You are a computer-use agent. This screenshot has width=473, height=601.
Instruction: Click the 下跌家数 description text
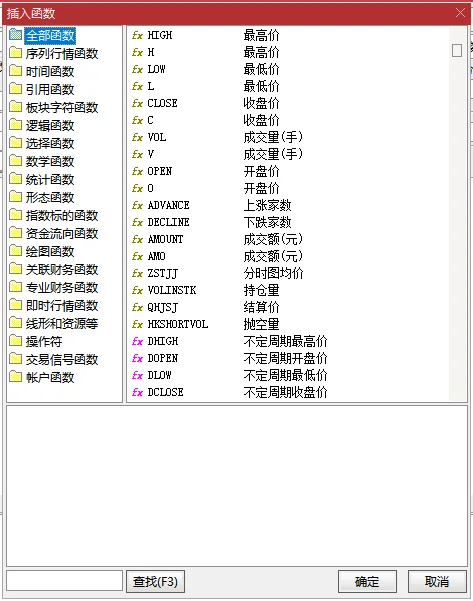tap(268, 222)
